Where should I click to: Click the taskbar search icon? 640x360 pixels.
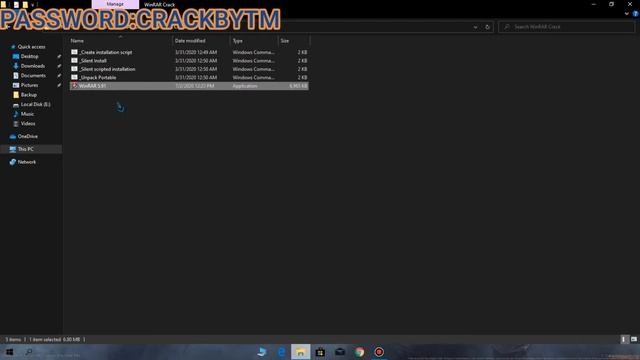[29, 352]
